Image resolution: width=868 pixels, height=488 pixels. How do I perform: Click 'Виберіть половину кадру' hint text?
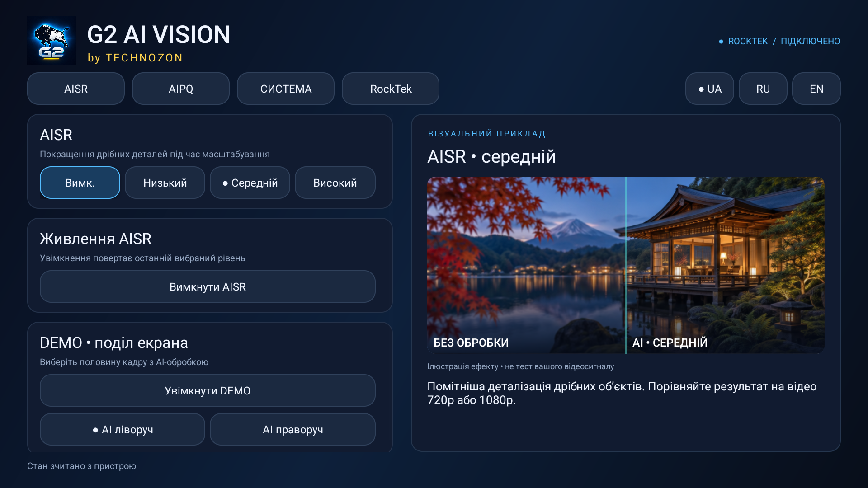[x=124, y=362]
